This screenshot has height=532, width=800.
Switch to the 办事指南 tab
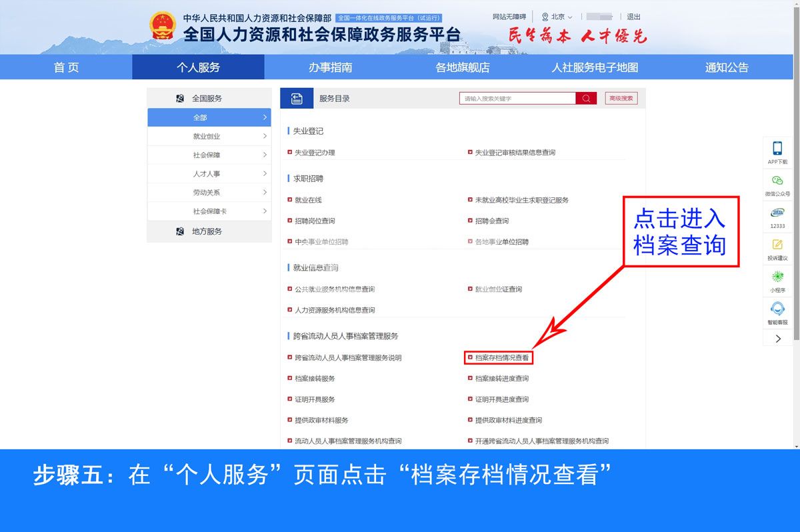pos(331,67)
